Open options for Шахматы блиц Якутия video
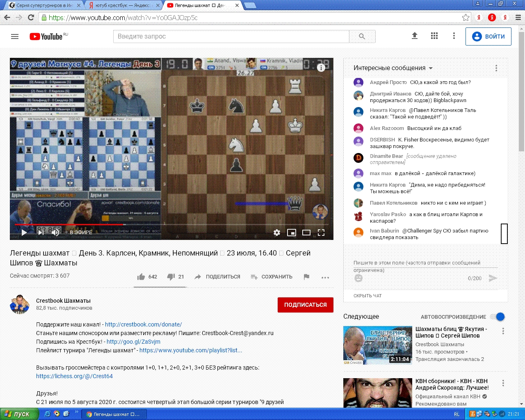Viewport: 525px width, 420px height. pos(503,331)
